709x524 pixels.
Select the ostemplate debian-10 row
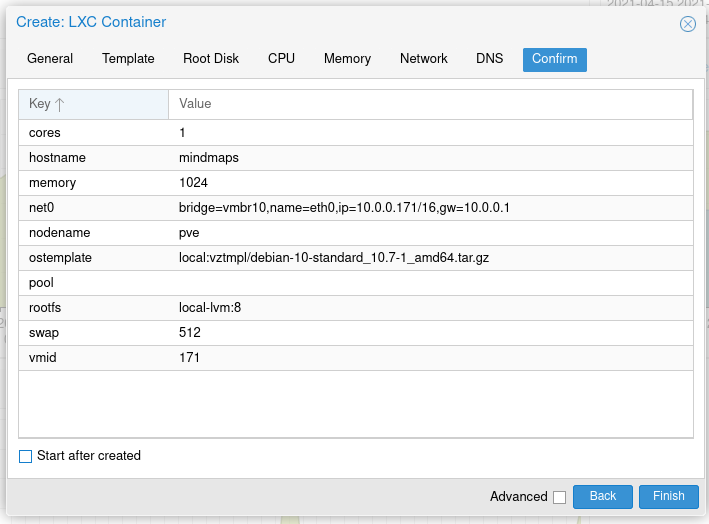pos(356,258)
